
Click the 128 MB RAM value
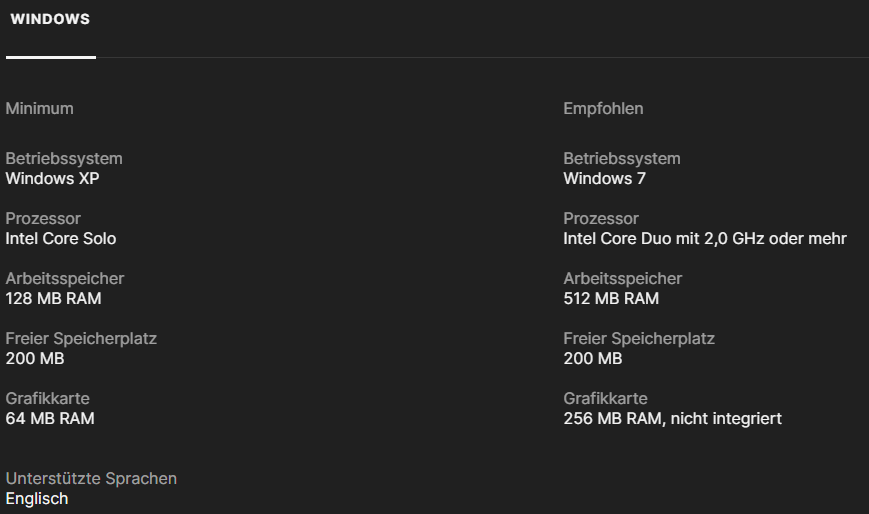tap(53, 299)
